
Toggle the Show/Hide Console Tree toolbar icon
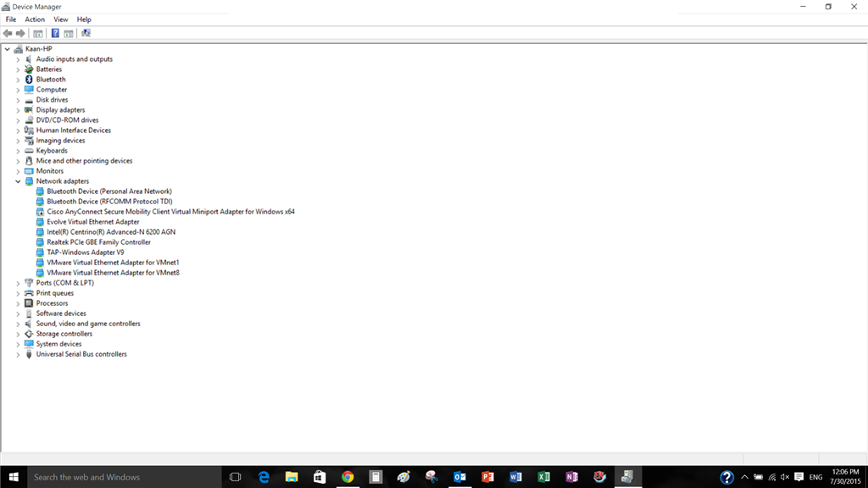click(x=38, y=33)
